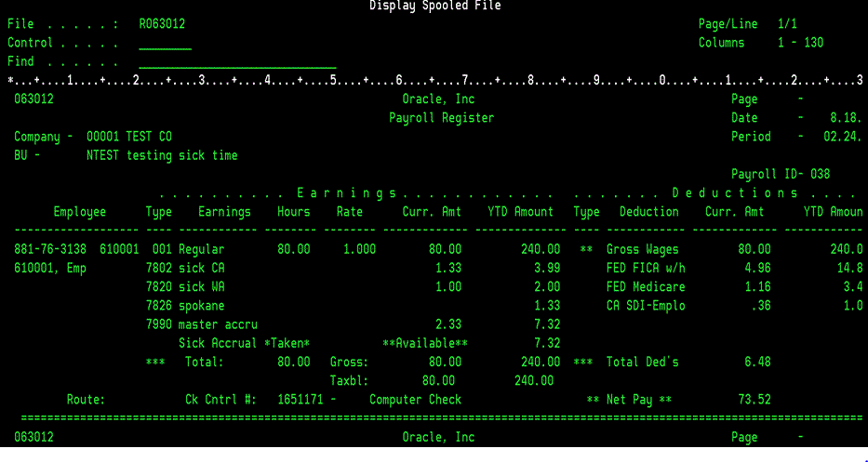Click check control number 1651171
868x462 pixels.
point(300,400)
